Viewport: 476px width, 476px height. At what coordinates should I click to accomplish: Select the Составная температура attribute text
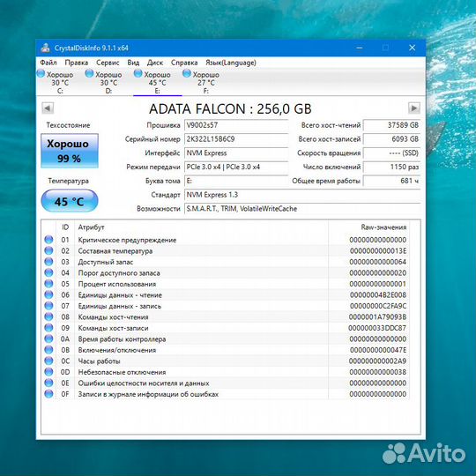115,251
